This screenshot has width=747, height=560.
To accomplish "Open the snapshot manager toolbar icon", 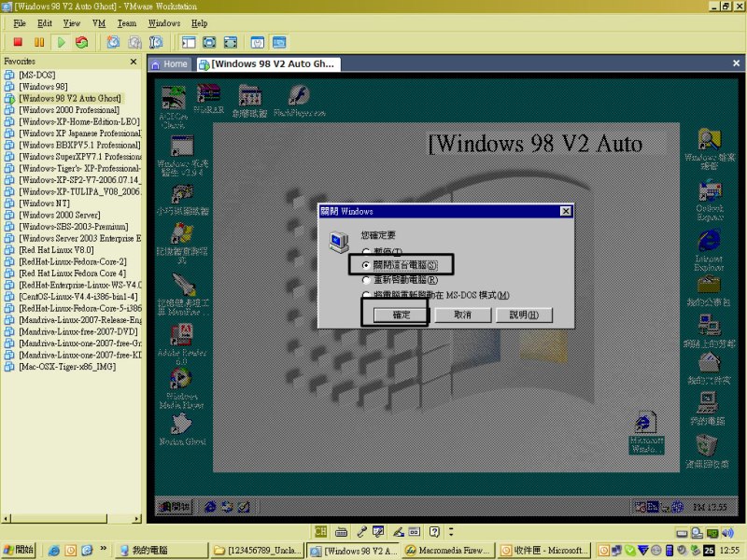I will point(156,42).
